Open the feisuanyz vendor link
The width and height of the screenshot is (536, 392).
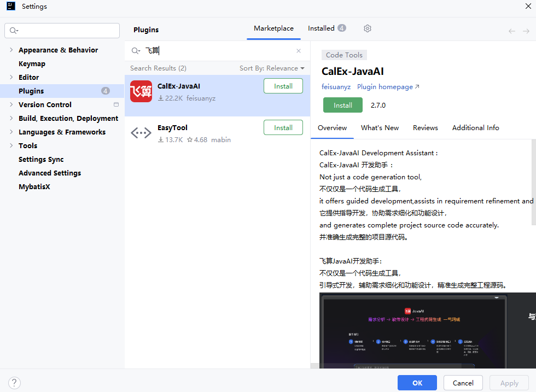pos(336,87)
